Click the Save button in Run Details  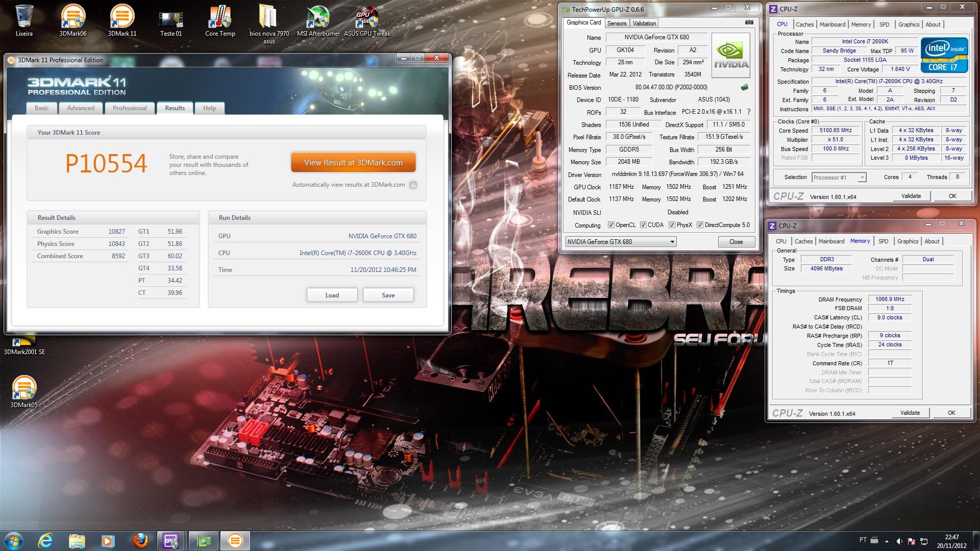[x=388, y=295]
